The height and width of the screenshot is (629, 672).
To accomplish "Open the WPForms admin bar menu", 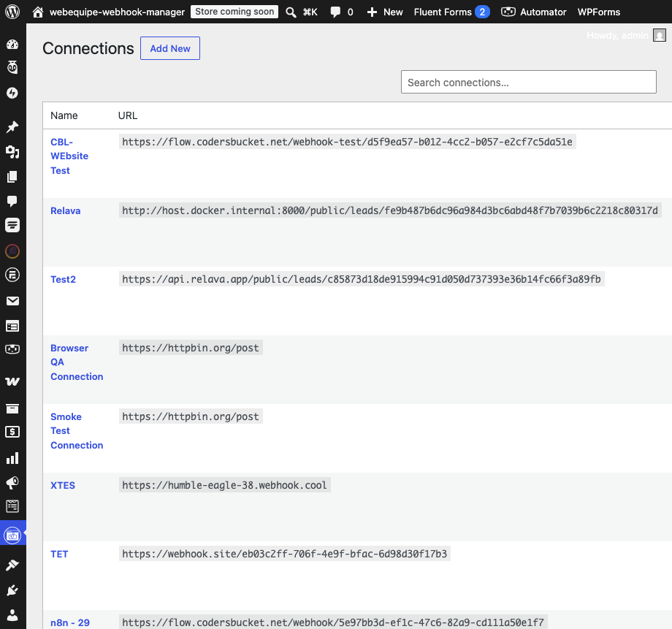I will pos(598,12).
